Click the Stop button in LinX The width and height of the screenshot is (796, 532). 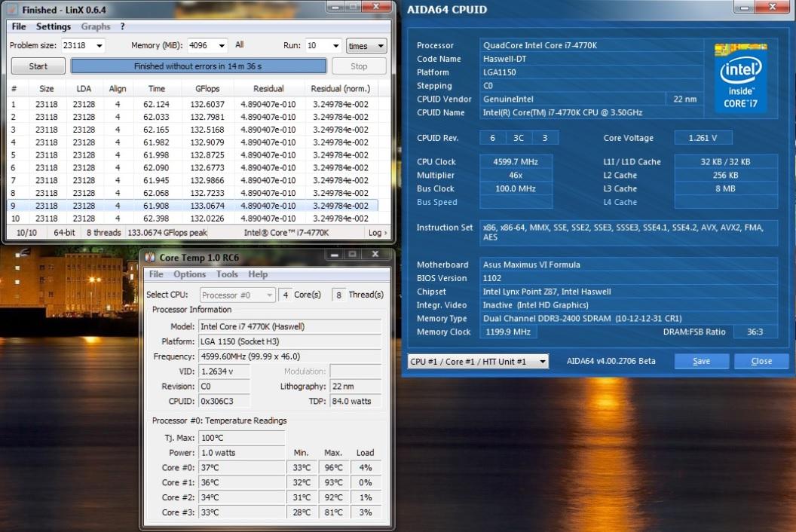359,66
